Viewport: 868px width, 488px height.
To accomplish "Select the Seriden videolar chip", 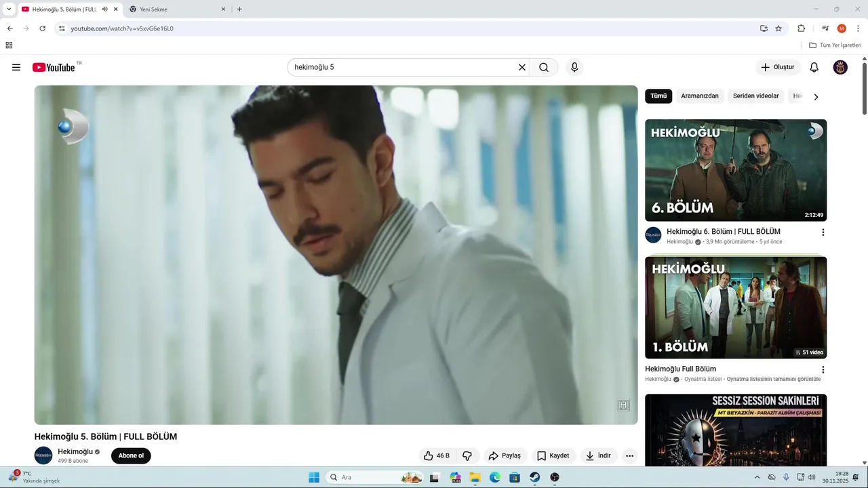I will (x=756, y=96).
